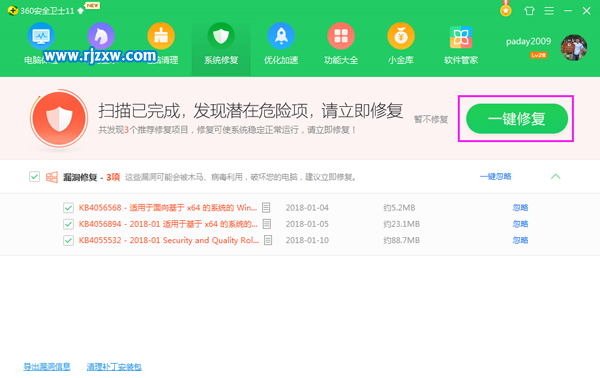600x378 pixels.
Task: Close the 360 window
Action: (587, 11)
